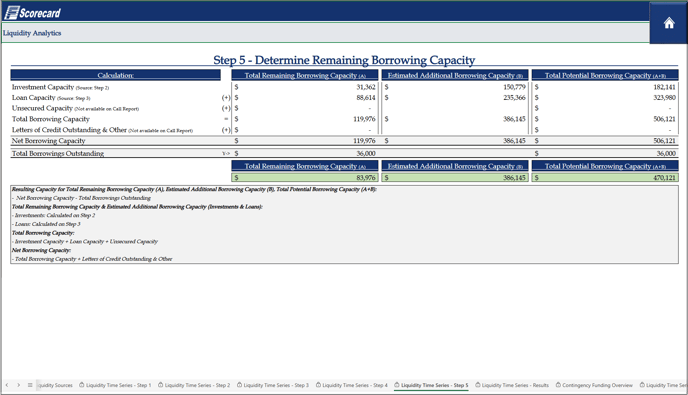688x395 pixels.
Task: Select the 88,614 loan capacity value
Action: click(366, 97)
